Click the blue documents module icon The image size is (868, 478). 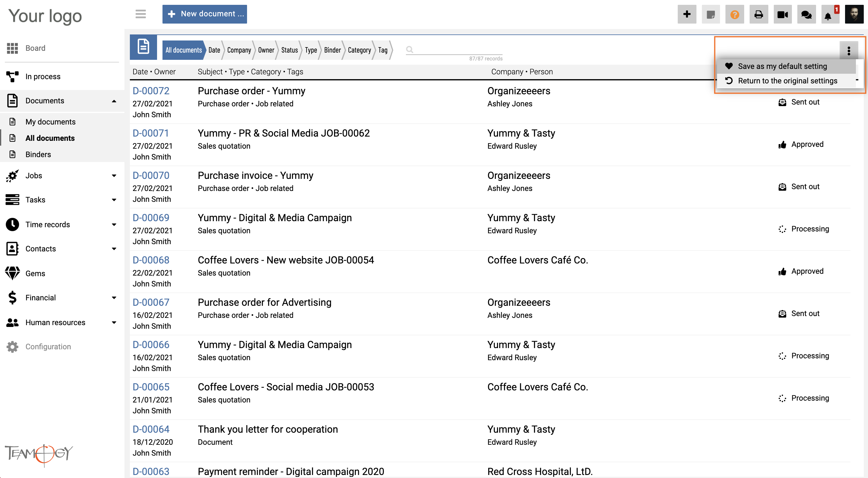click(x=143, y=47)
